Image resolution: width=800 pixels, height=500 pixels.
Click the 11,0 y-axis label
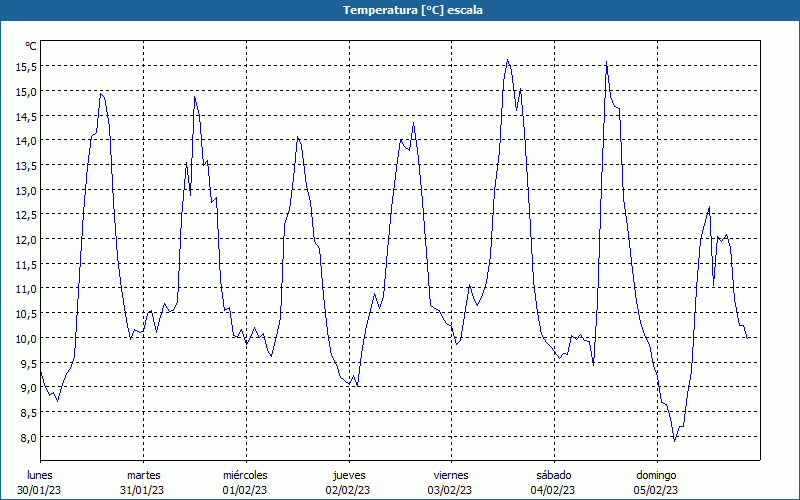click(26, 289)
